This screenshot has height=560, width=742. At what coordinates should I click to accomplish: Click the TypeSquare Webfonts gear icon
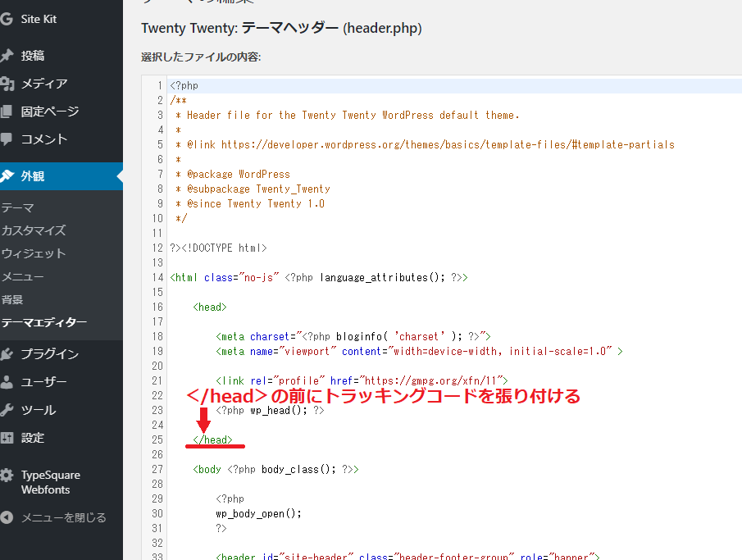point(7,476)
